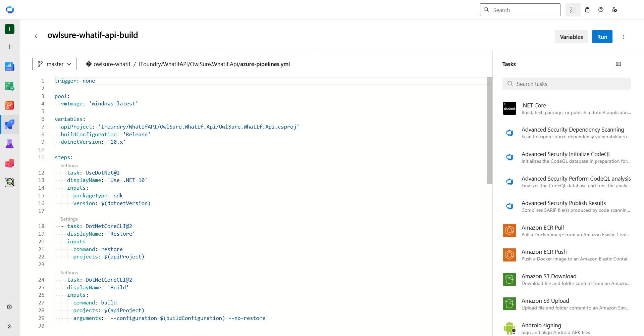This screenshot has height=336, width=644.
Task: Click the 'command: restore' line
Action: (98, 249)
